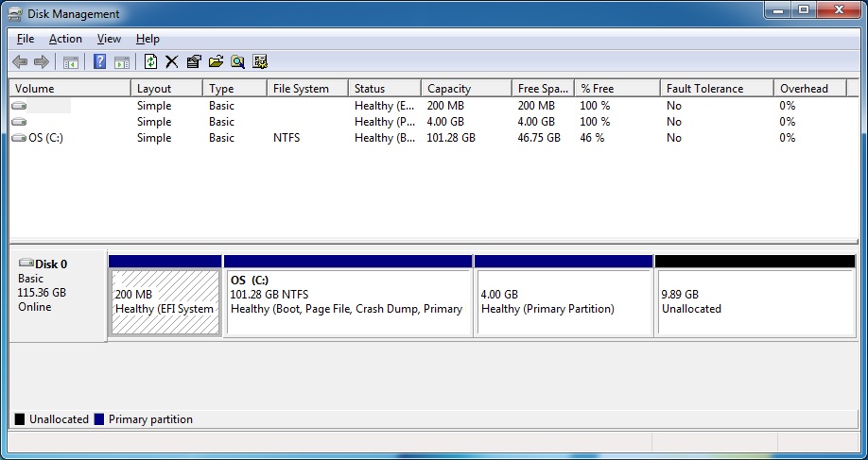868x460 pixels.
Task: Maximize the Disk Management window
Action: tap(804, 10)
